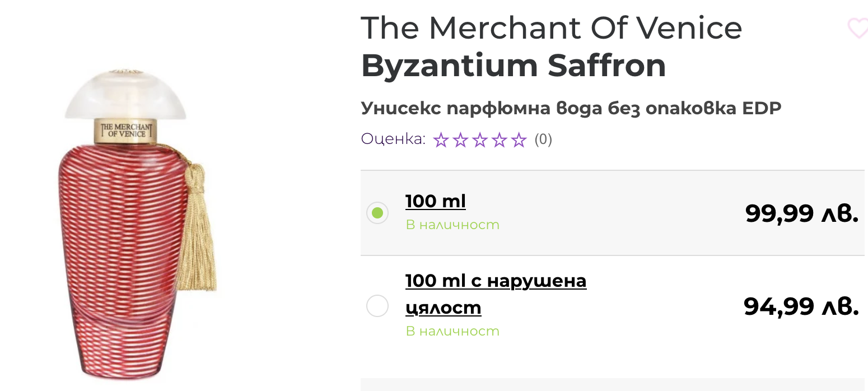Viewport: 868px width, 391px height.
Task: Open the '100 ml с нарушена цялост' link
Action: pyautogui.click(x=495, y=281)
